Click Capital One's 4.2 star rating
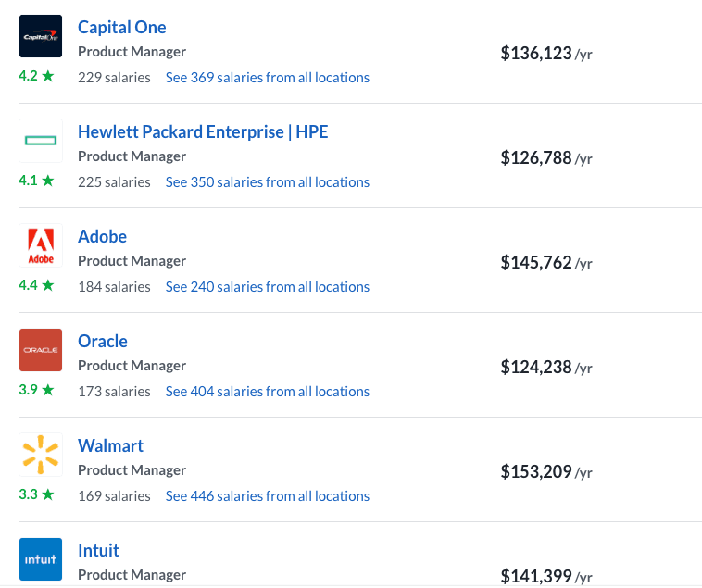The image size is (702, 588). click(x=36, y=76)
